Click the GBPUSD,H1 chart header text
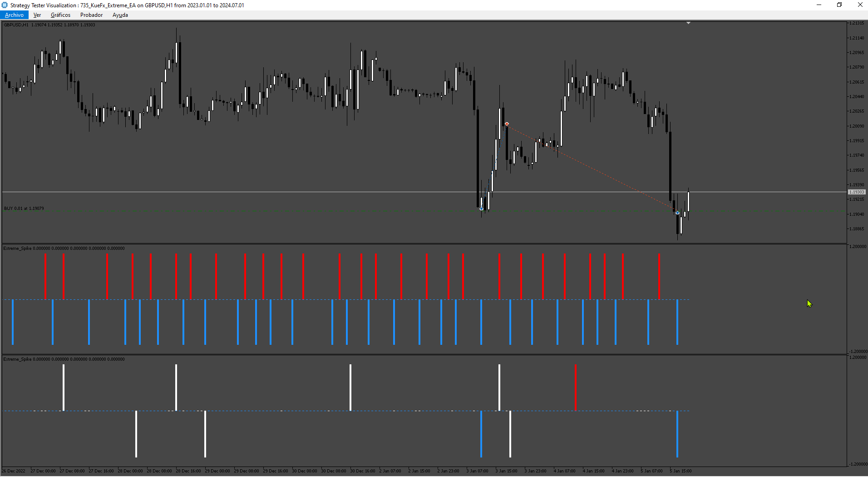The image size is (868, 477). click(49, 25)
